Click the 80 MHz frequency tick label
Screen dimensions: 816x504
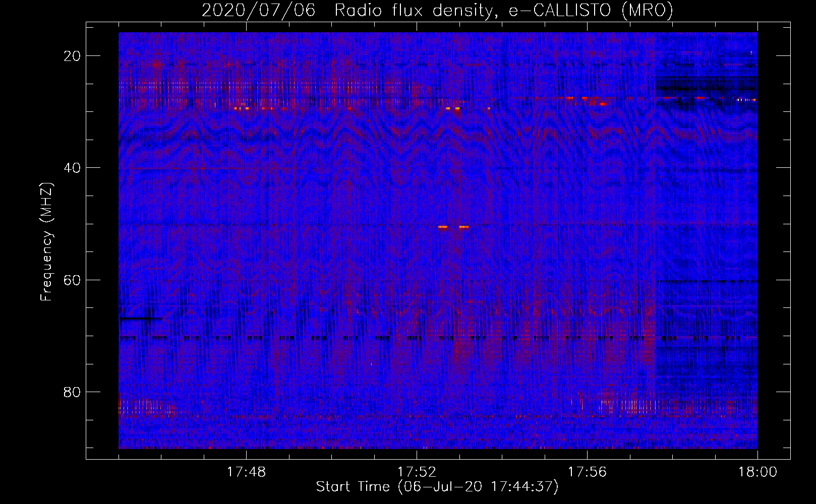coord(72,392)
